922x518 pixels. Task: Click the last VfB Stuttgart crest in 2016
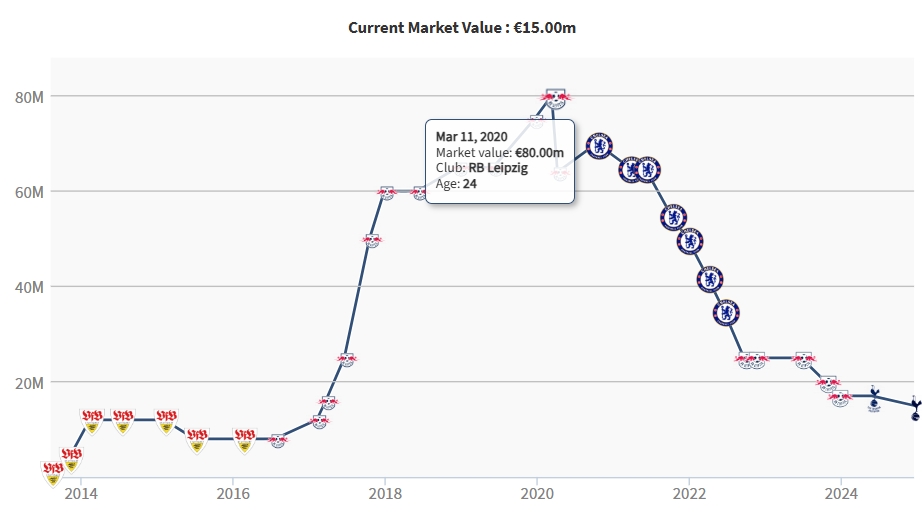point(244,439)
